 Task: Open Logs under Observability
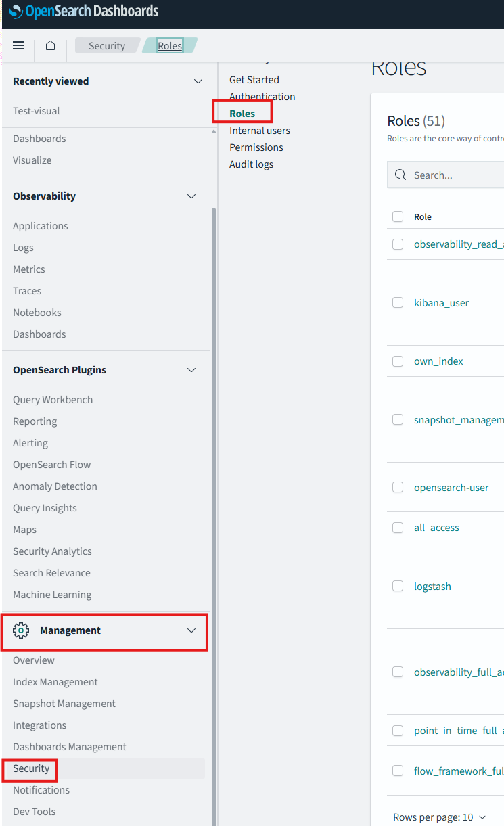(x=23, y=248)
